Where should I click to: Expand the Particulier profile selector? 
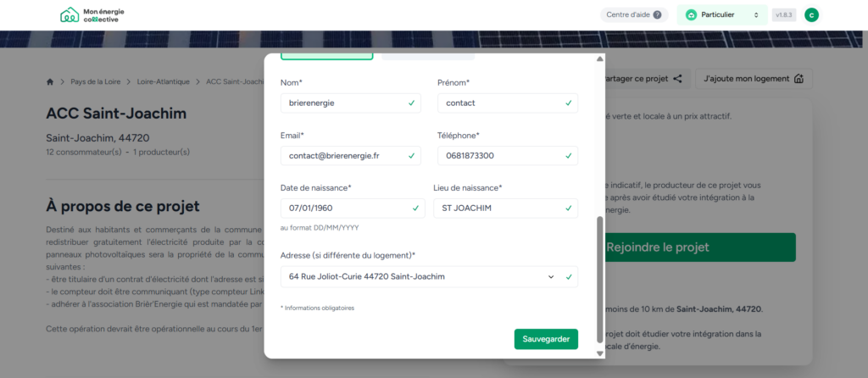tap(721, 14)
